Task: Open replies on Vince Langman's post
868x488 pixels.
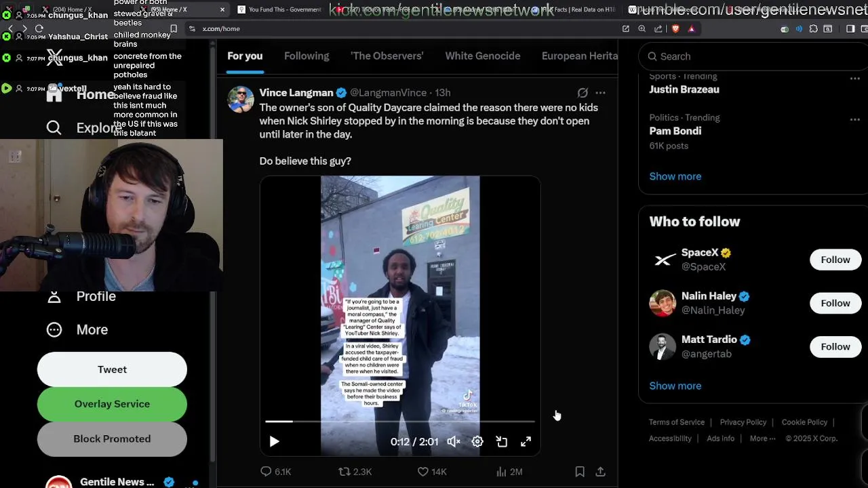Action: 276,472
